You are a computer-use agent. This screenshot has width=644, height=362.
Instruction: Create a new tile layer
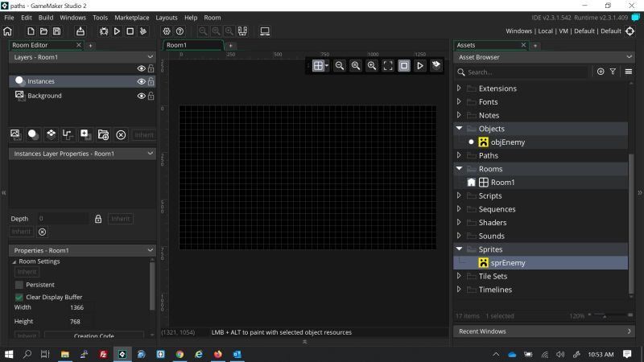51,134
